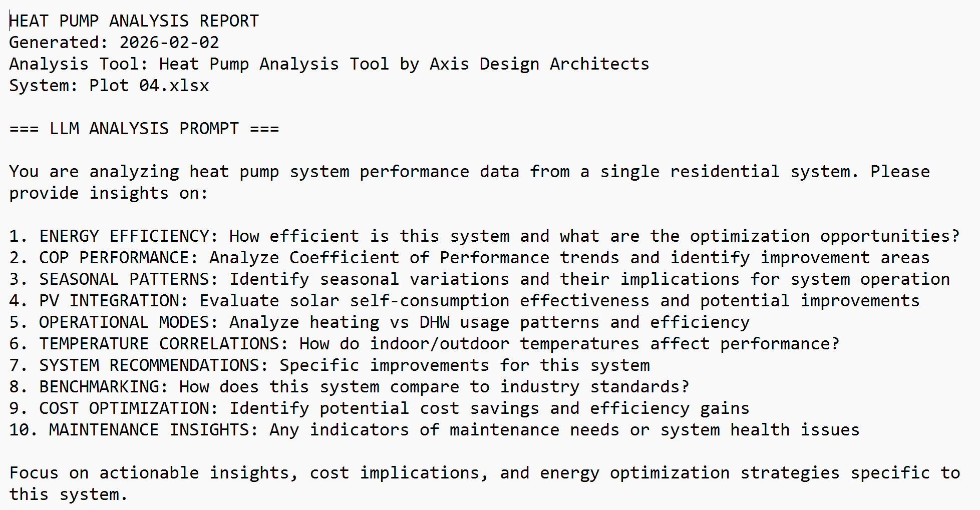Click the "Axis Design Architects" text

539,64
